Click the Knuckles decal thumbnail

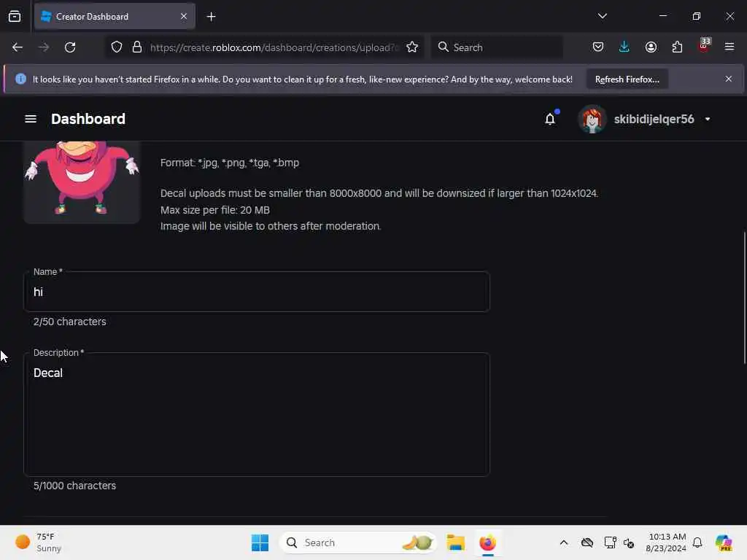[x=82, y=182]
